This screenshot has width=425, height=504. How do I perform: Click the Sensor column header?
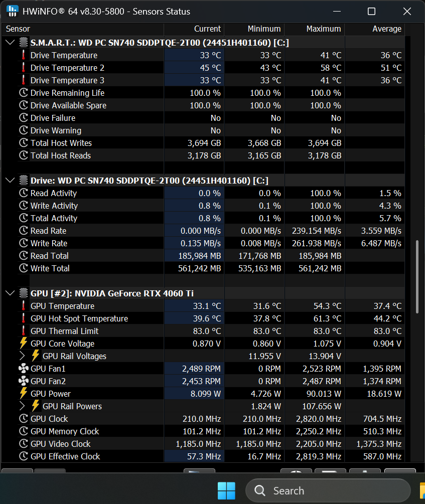click(x=82, y=29)
